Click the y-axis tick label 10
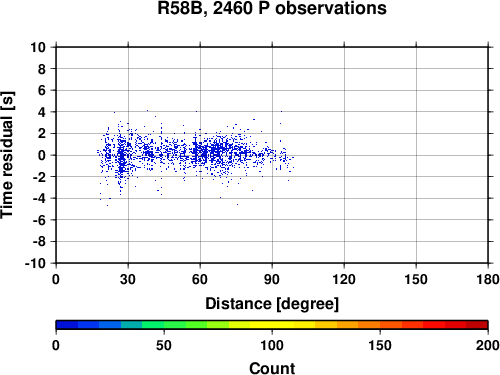 click(x=38, y=47)
